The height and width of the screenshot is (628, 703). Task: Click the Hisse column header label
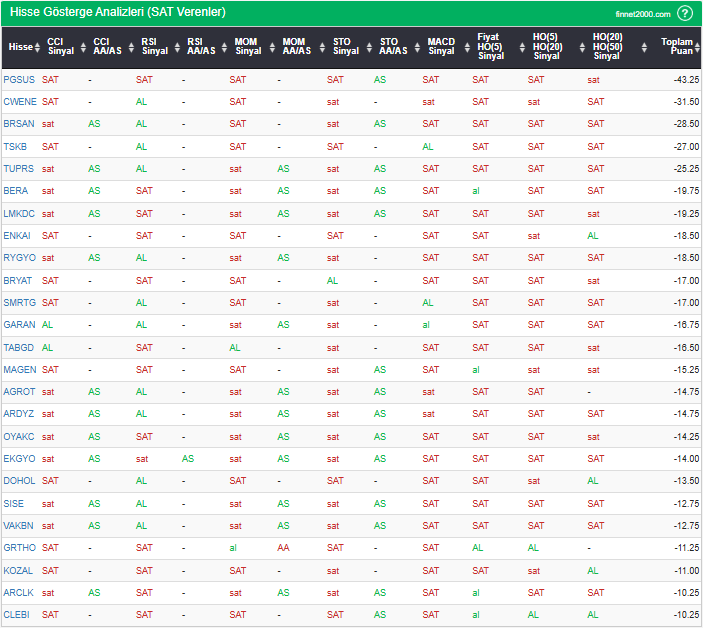(x=21, y=47)
